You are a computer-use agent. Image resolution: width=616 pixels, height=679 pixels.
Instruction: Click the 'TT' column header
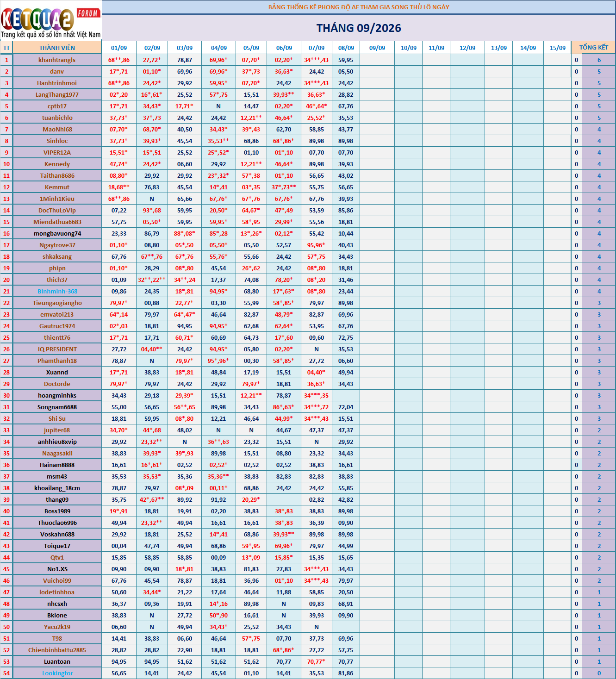(x=6, y=48)
